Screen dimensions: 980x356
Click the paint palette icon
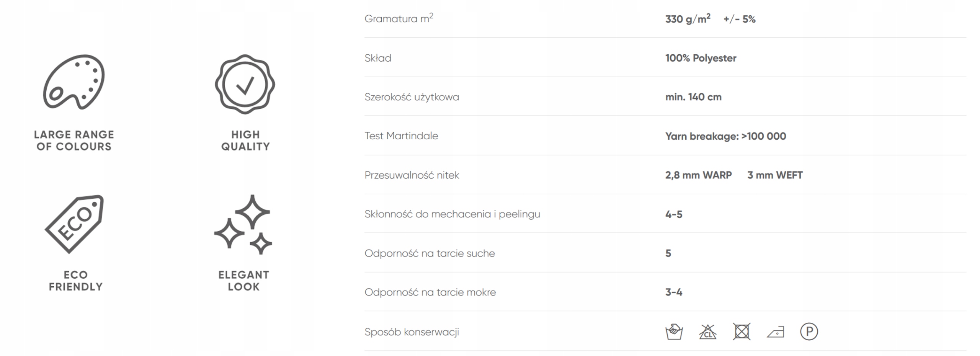pyautogui.click(x=73, y=82)
